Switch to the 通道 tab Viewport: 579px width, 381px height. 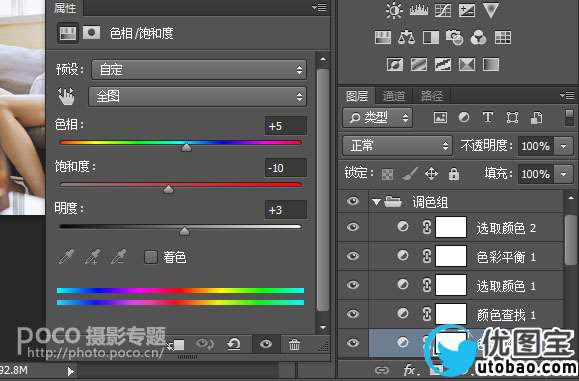pos(394,96)
